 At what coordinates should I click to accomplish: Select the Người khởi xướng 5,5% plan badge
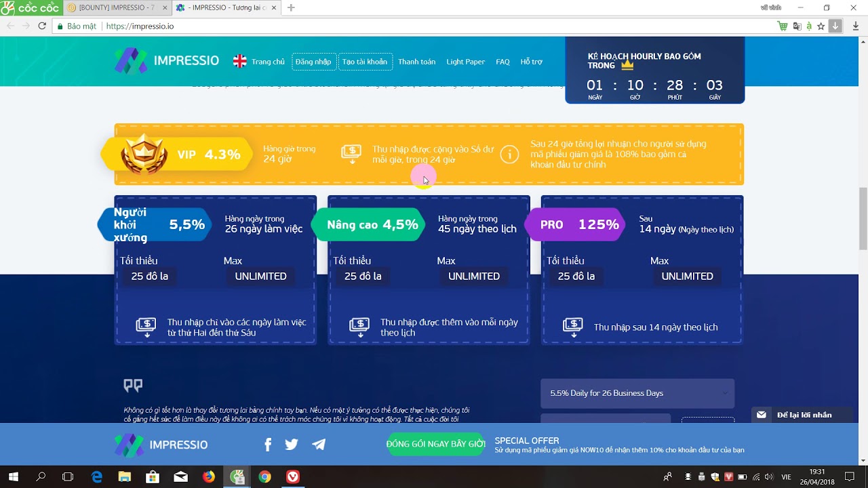coord(155,225)
